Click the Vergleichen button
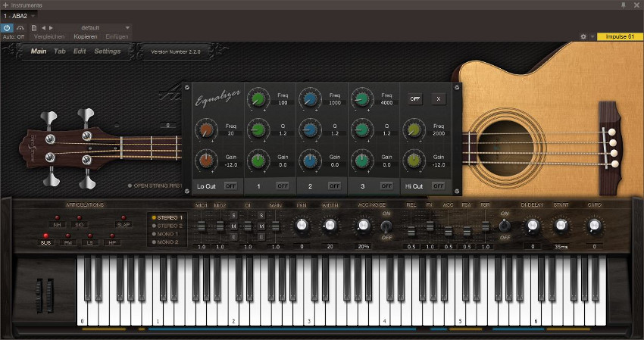Viewport: 644px width, 340px height. (49, 36)
